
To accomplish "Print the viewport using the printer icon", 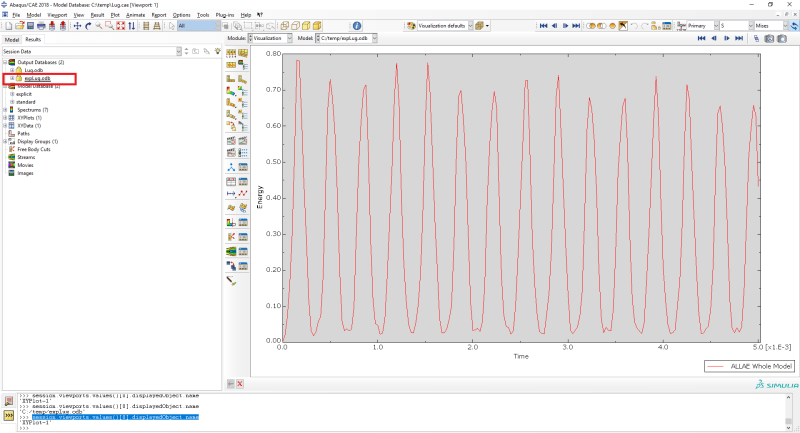I will click(41, 26).
